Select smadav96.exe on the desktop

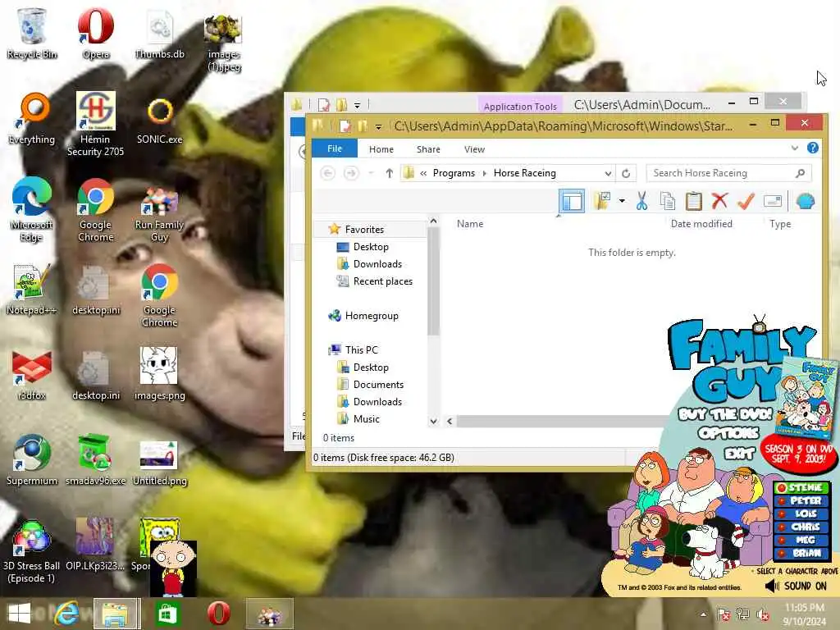coord(95,459)
